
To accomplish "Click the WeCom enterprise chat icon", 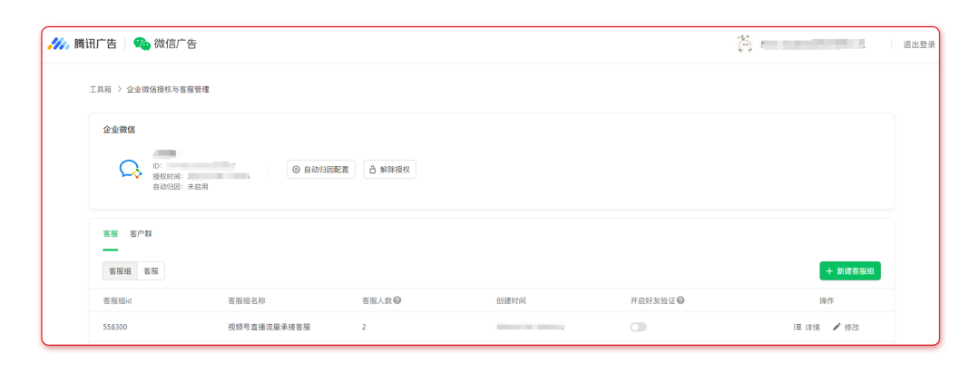I will 131,169.
